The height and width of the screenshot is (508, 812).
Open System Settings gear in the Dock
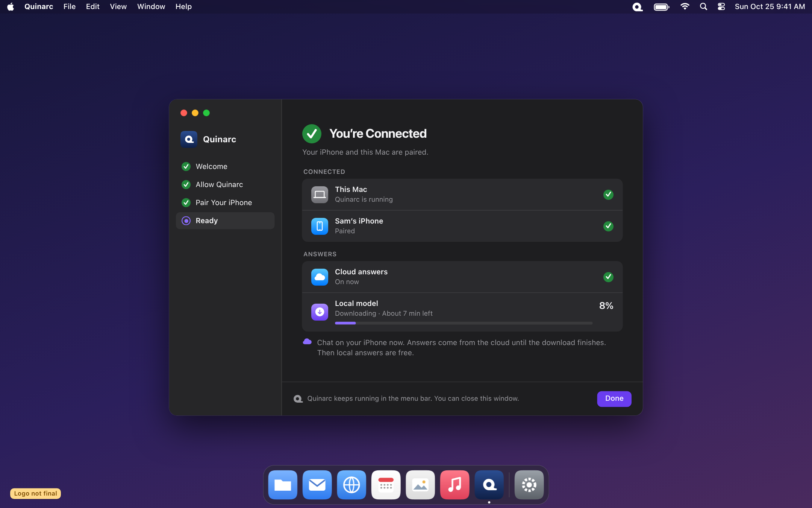(x=529, y=485)
